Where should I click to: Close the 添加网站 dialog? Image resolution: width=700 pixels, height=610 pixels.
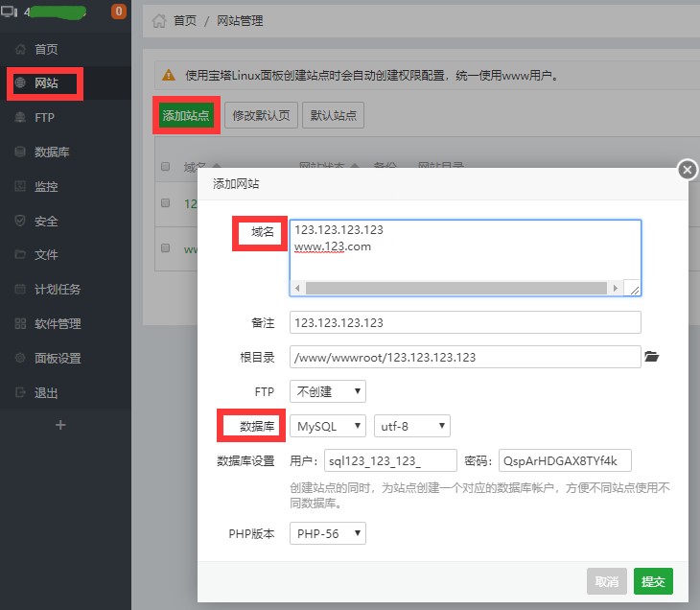point(688,170)
